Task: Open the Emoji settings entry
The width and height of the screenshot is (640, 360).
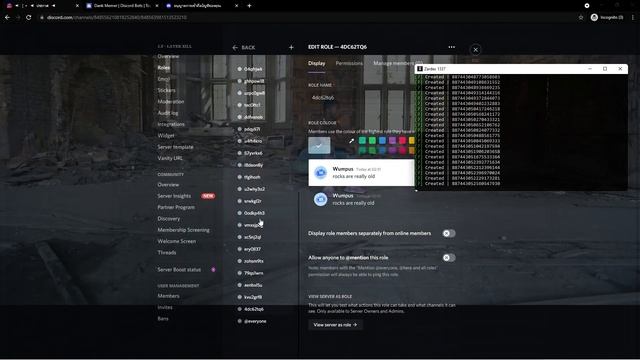Action: tap(164, 79)
